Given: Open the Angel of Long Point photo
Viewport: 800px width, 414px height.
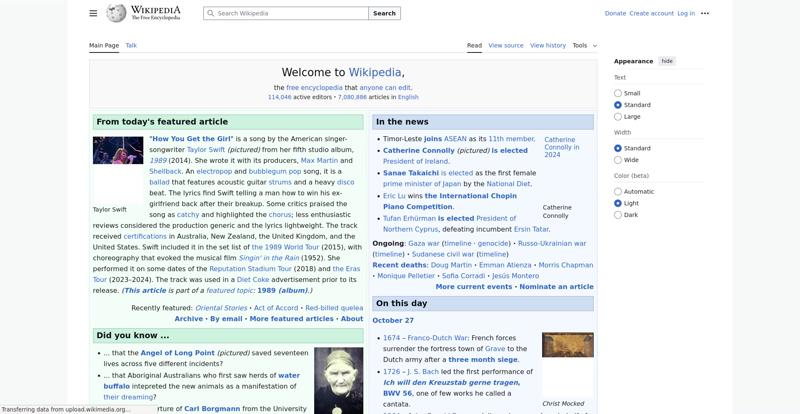Looking at the screenshot, I should click(x=338, y=380).
